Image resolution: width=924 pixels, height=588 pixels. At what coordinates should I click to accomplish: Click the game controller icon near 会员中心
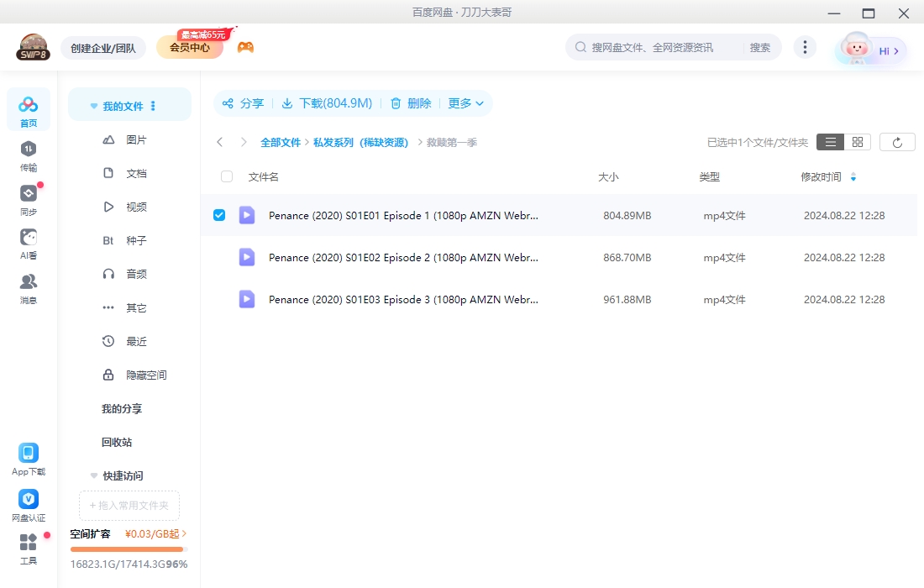point(244,47)
